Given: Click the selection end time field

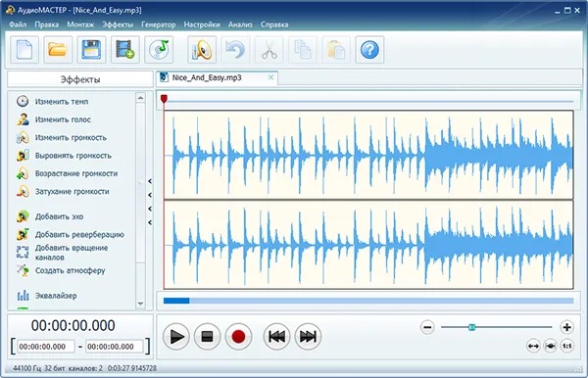Looking at the screenshot, I should pos(115,347).
